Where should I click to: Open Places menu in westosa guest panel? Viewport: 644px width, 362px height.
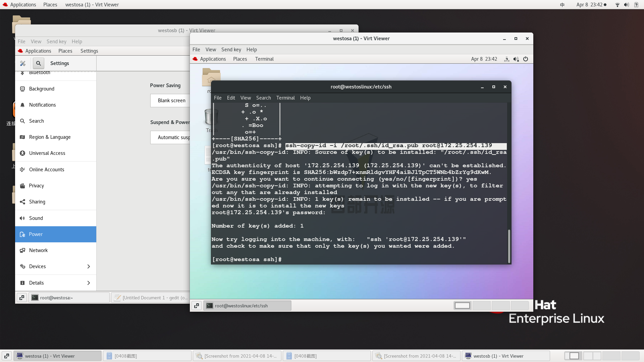[240, 59]
